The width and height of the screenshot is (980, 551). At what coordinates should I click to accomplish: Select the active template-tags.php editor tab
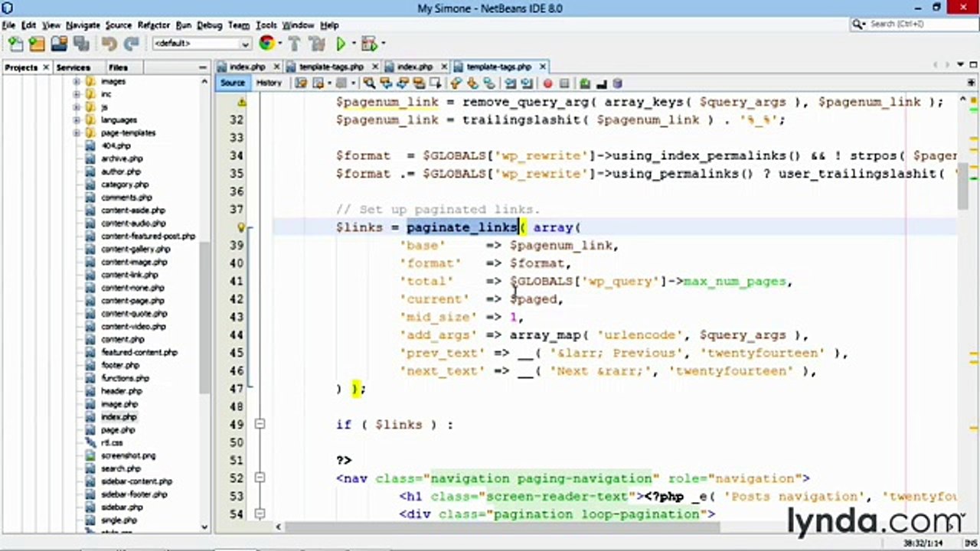click(498, 67)
